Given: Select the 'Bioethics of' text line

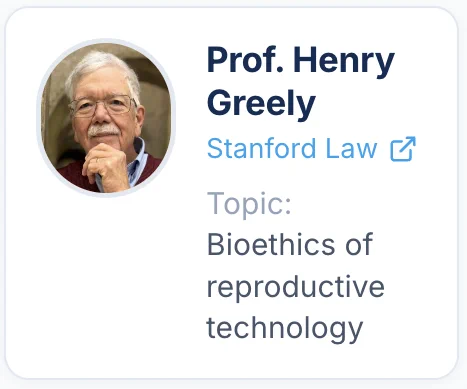Looking at the screenshot, I should (290, 244).
